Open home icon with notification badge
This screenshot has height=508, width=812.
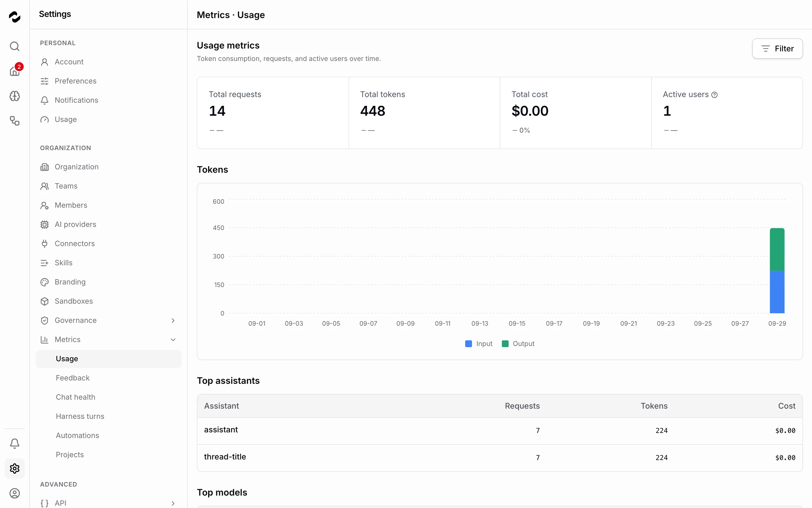[14, 71]
